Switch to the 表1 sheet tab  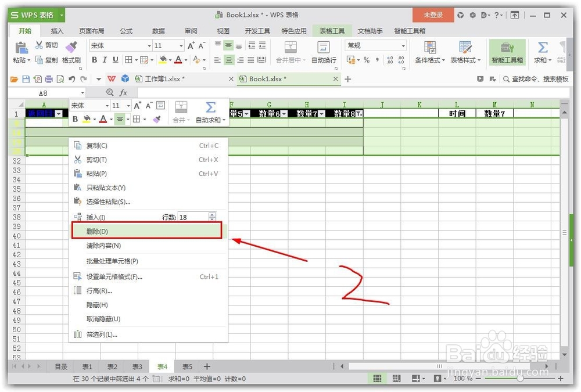click(87, 366)
